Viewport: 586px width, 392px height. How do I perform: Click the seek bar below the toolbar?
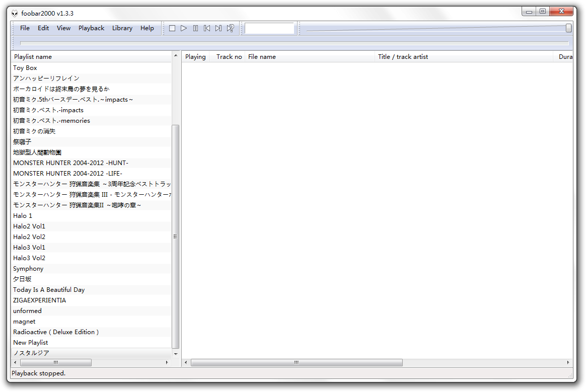(x=294, y=43)
